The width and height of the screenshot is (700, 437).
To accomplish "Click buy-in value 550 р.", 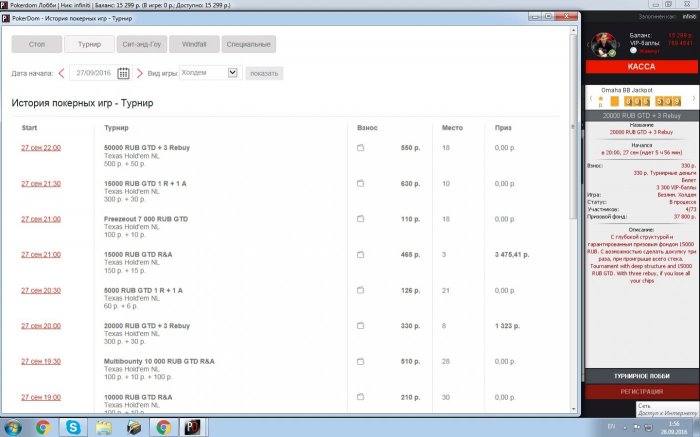I will pyautogui.click(x=410, y=148).
